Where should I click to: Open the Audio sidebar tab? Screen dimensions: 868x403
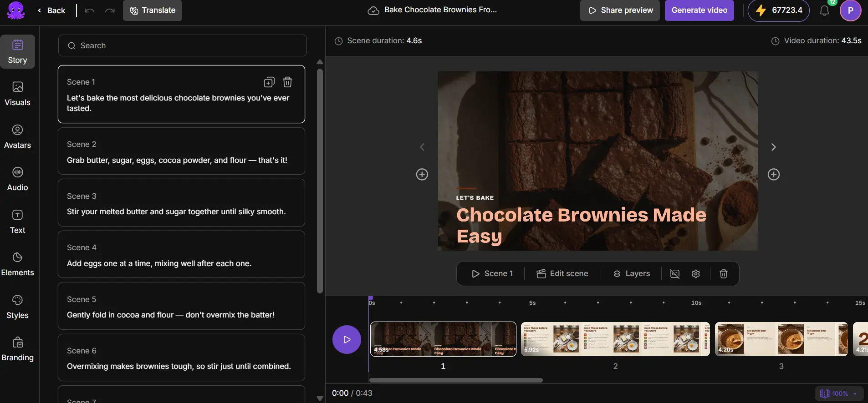point(17,179)
